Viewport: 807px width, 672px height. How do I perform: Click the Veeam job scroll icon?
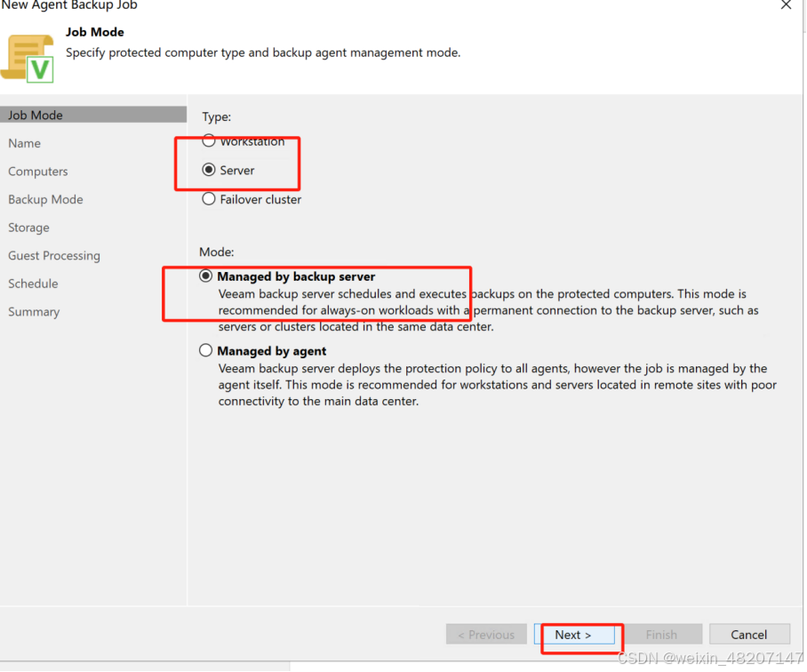coord(28,58)
